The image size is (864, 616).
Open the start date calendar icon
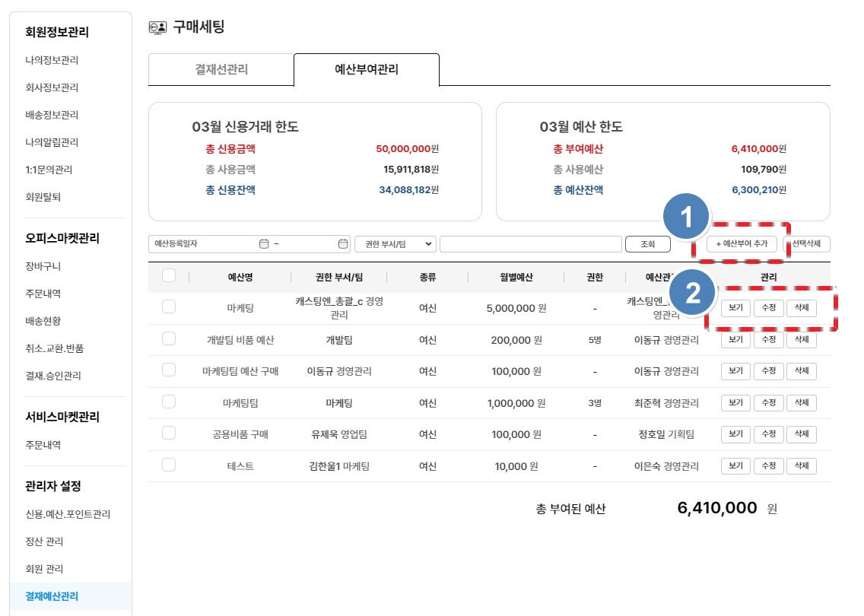coord(264,244)
